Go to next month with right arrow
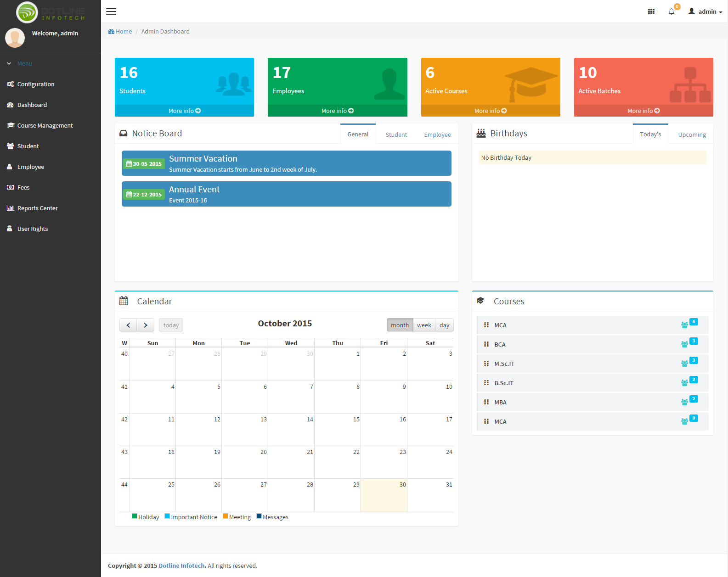This screenshot has height=577, width=728. (x=145, y=325)
